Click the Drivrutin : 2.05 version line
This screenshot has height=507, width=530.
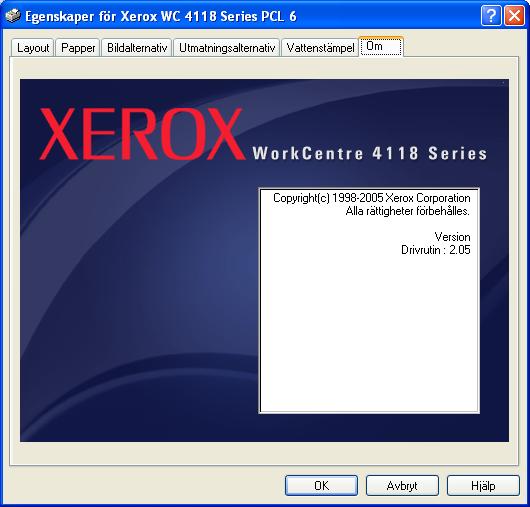(436, 250)
